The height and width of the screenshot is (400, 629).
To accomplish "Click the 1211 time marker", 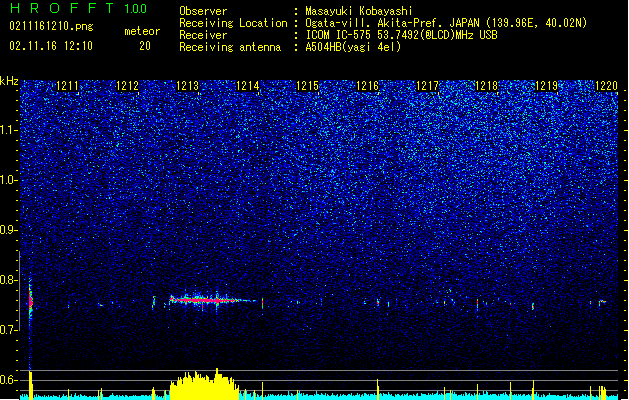I will 67,86.
